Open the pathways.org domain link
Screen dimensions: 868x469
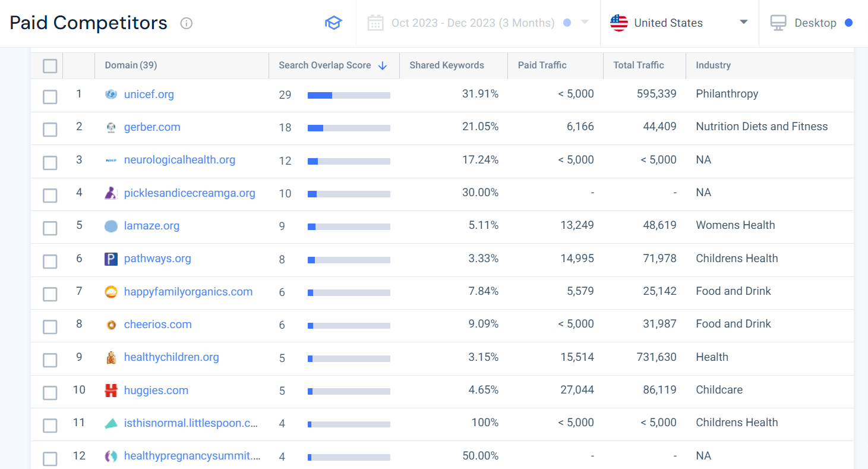[x=157, y=259]
